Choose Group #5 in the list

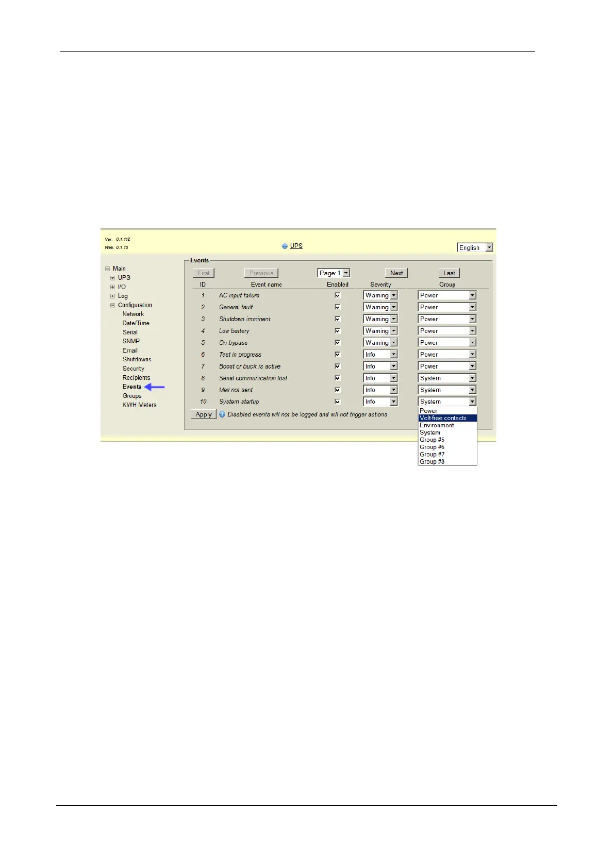447,440
